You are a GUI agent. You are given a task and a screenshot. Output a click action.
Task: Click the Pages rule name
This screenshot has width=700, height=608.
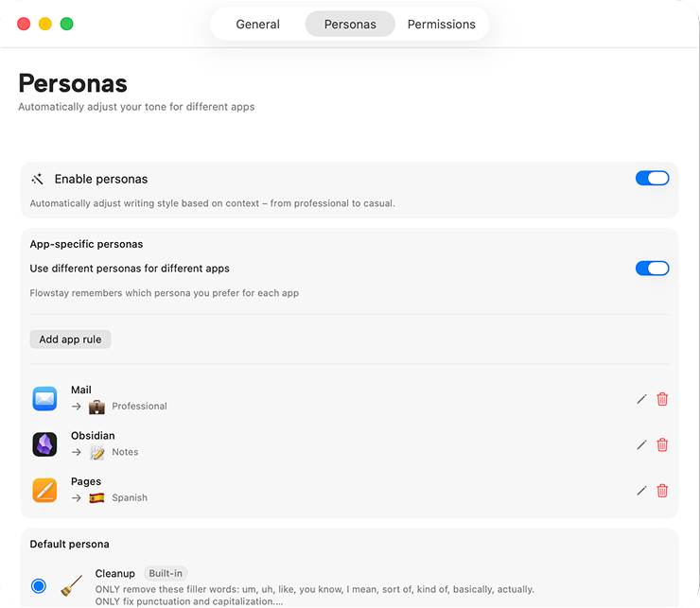point(86,481)
